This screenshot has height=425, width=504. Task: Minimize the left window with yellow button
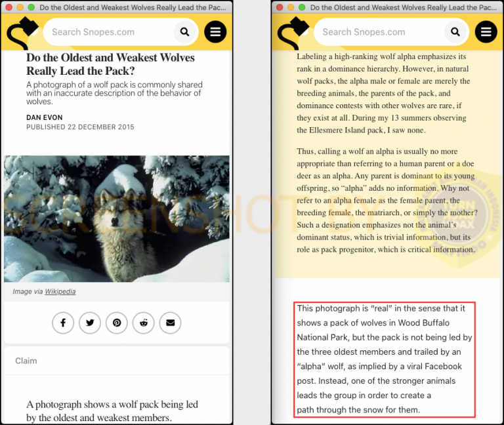tap(20, 7)
